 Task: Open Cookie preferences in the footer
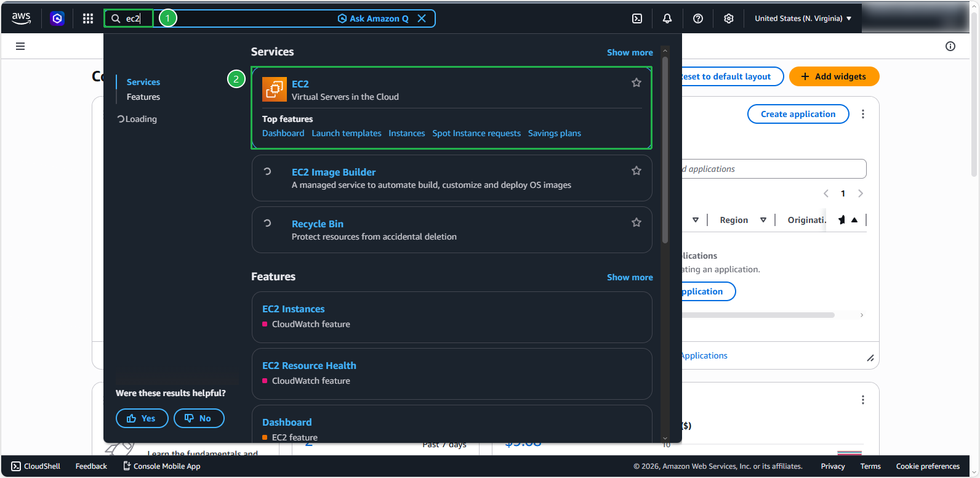click(x=928, y=466)
